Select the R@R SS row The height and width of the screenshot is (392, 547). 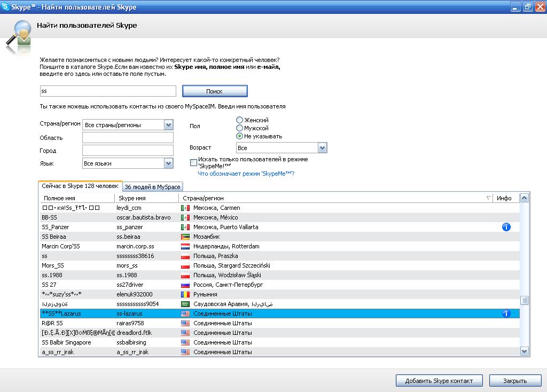point(280,323)
